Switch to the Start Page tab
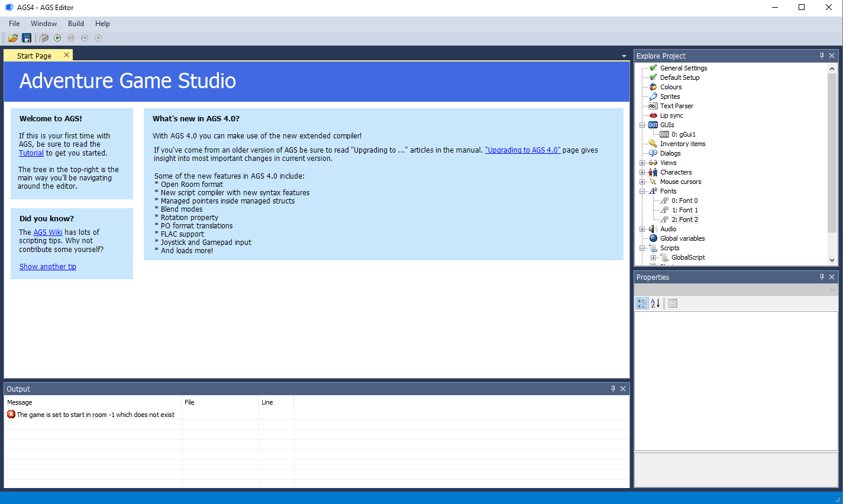843x504 pixels. 34,56
